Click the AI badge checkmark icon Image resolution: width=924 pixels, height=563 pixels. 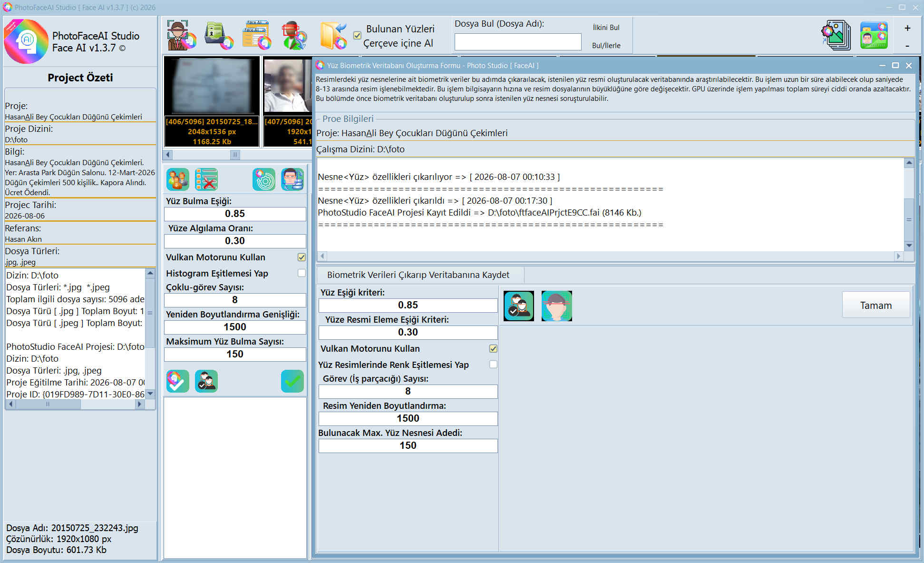pos(178,381)
